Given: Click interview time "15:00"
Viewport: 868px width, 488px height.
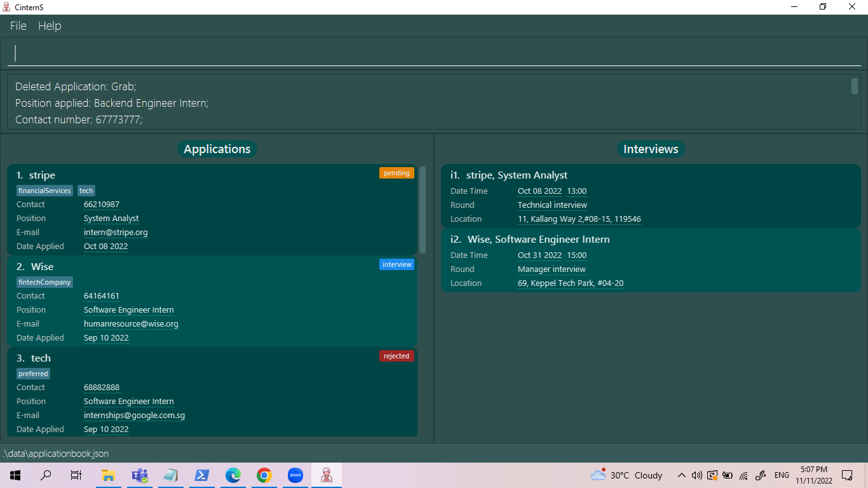Looking at the screenshot, I should (x=577, y=255).
